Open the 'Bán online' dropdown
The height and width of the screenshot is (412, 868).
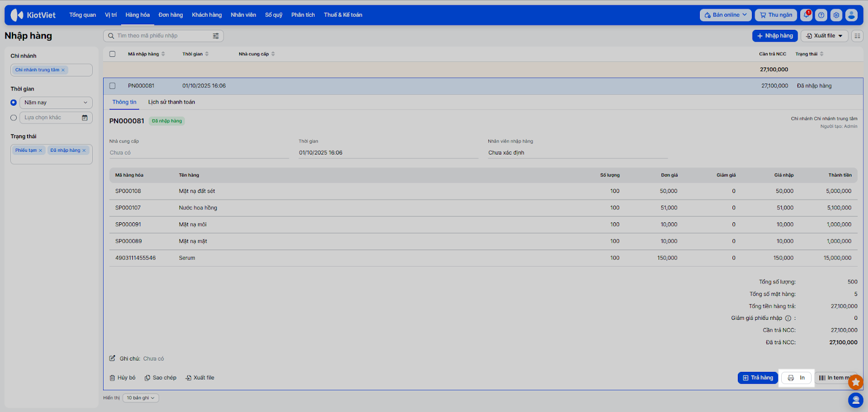(726, 15)
